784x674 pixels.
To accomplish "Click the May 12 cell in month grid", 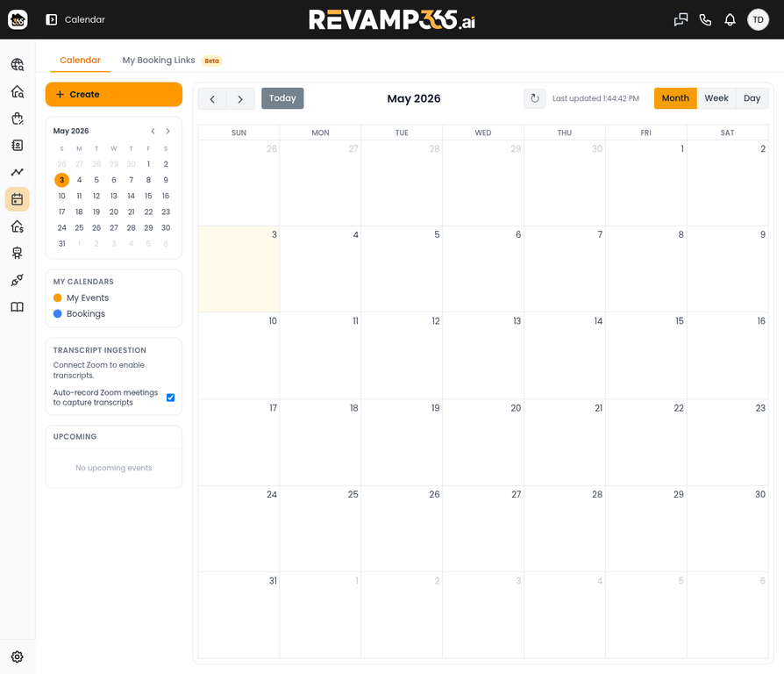I will point(402,355).
